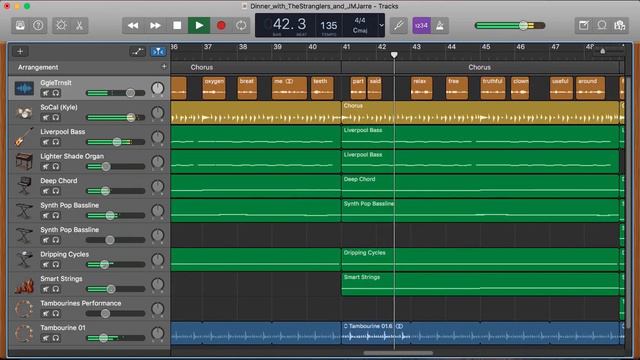
Task: Open the Tuner
Action: tap(399, 25)
